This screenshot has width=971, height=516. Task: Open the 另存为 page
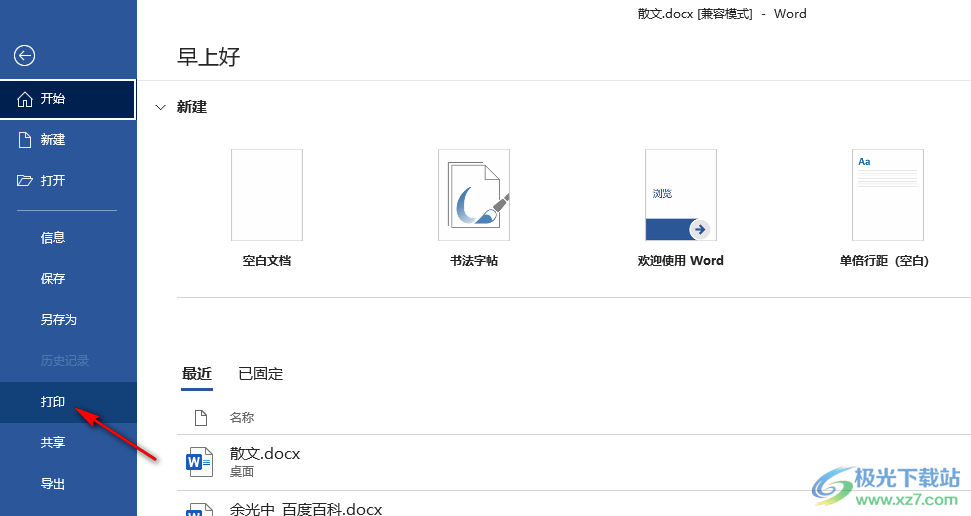(58, 320)
